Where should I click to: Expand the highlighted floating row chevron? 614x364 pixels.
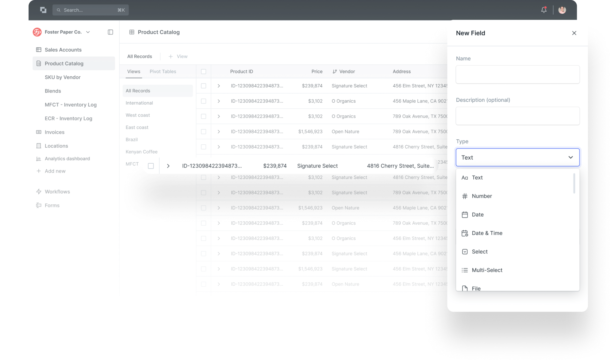coord(168,166)
